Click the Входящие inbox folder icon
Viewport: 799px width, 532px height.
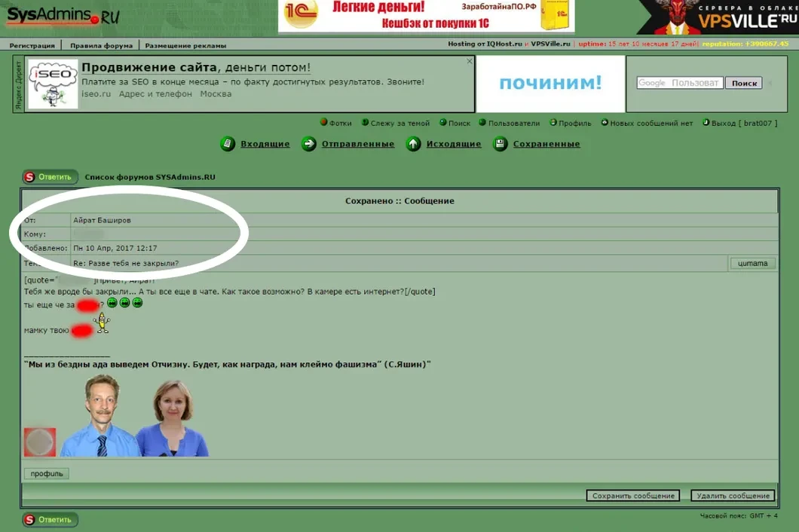tap(228, 144)
